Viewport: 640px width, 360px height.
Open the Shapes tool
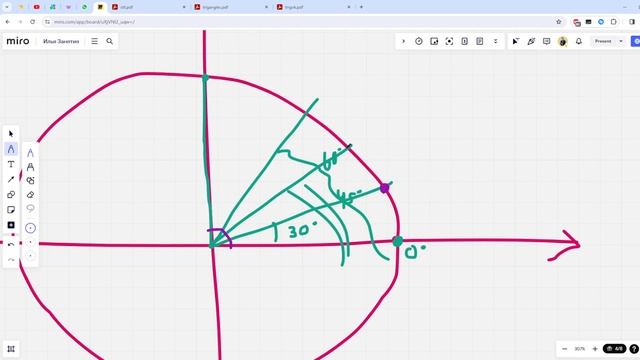[11, 195]
